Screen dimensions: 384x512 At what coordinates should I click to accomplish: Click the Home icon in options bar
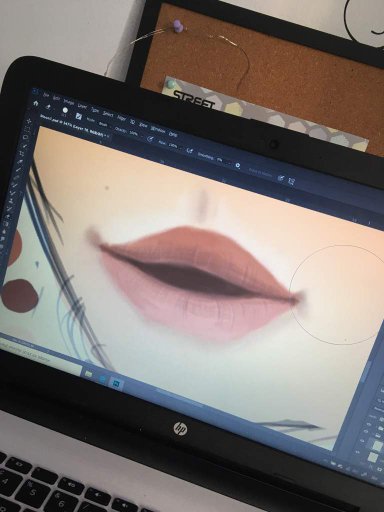(x=36, y=104)
